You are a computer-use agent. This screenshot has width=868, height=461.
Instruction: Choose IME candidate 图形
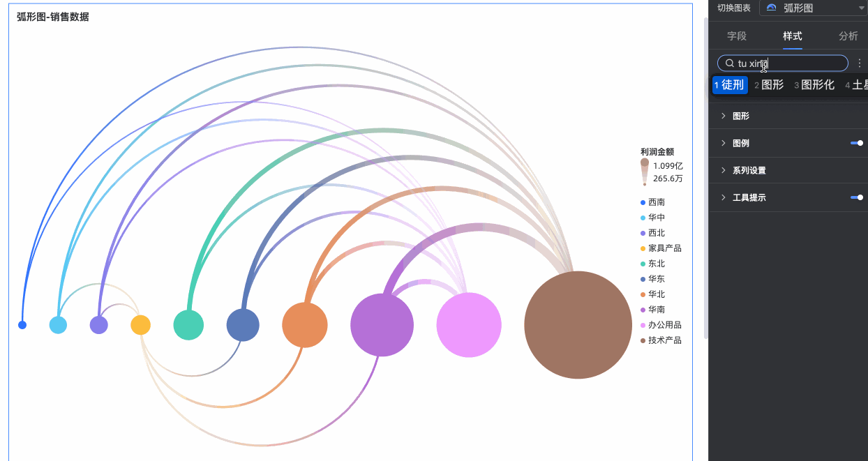tap(772, 85)
